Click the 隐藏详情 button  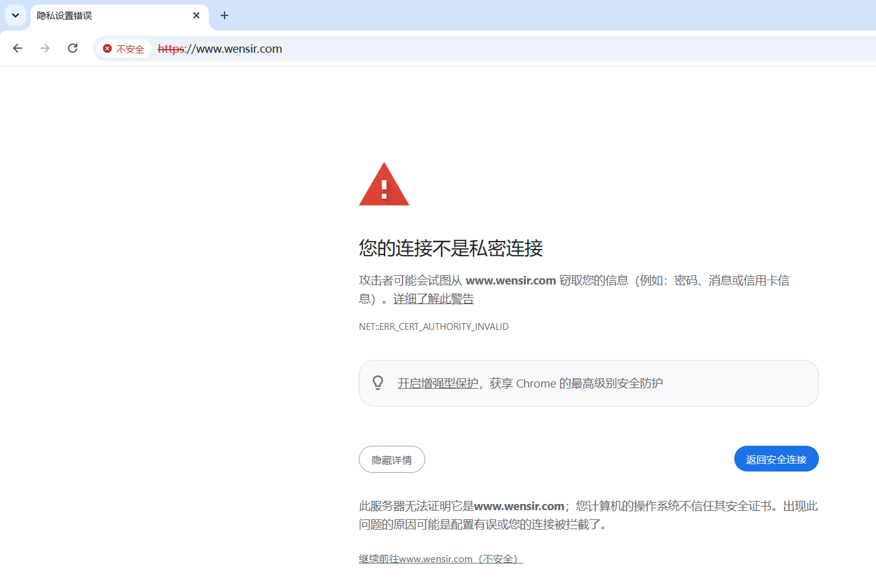click(392, 459)
